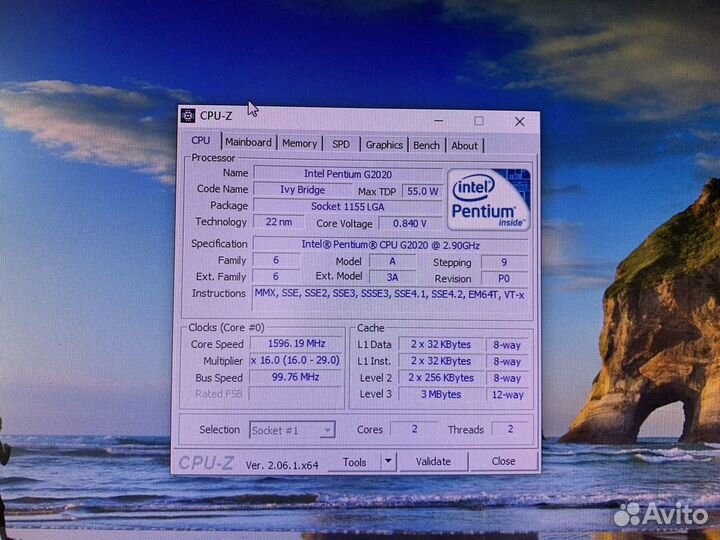The width and height of the screenshot is (720, 540).
Task: Click the Model value A
Action: (x=392, y=261)
